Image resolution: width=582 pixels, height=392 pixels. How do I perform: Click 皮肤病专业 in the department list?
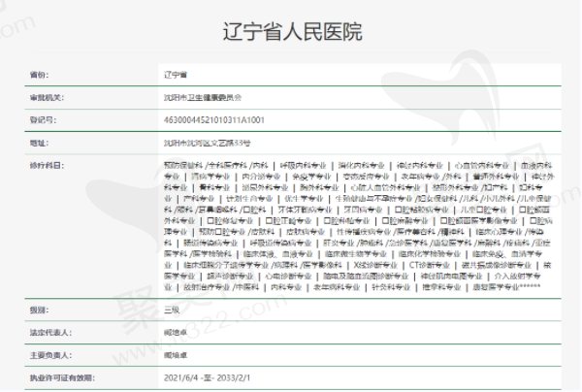[x=306, y=232]
